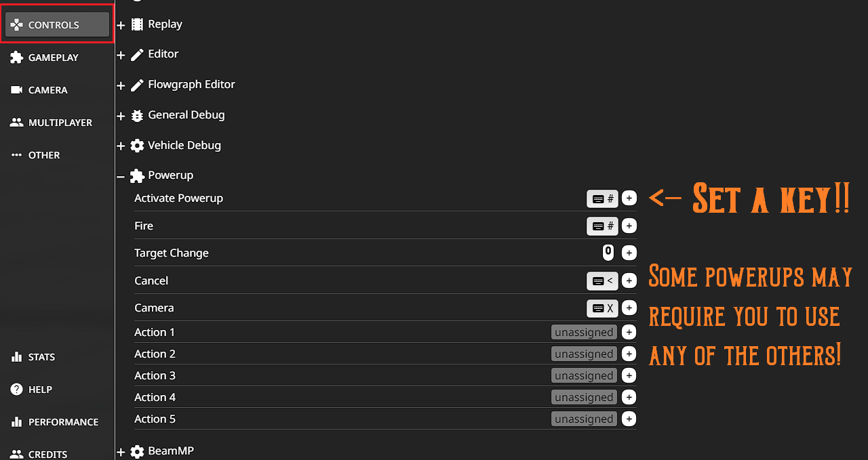Add a binding to Activate Powerup
This screenshot has width=868, height=460.
pyautogui.click(x=629, y=198)
